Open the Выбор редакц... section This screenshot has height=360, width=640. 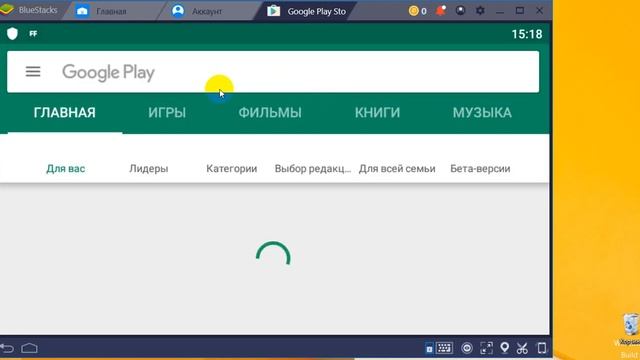(313, 169)
